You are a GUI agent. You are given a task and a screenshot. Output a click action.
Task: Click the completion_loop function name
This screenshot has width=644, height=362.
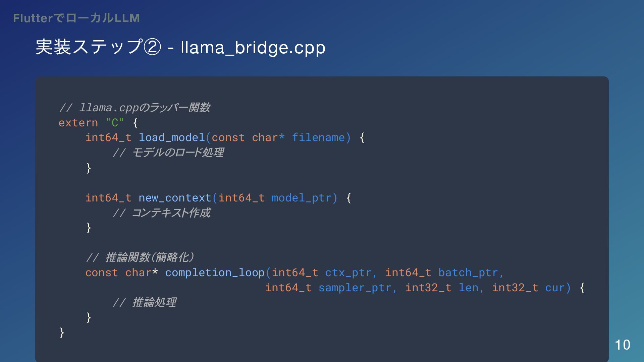point(215,273)
